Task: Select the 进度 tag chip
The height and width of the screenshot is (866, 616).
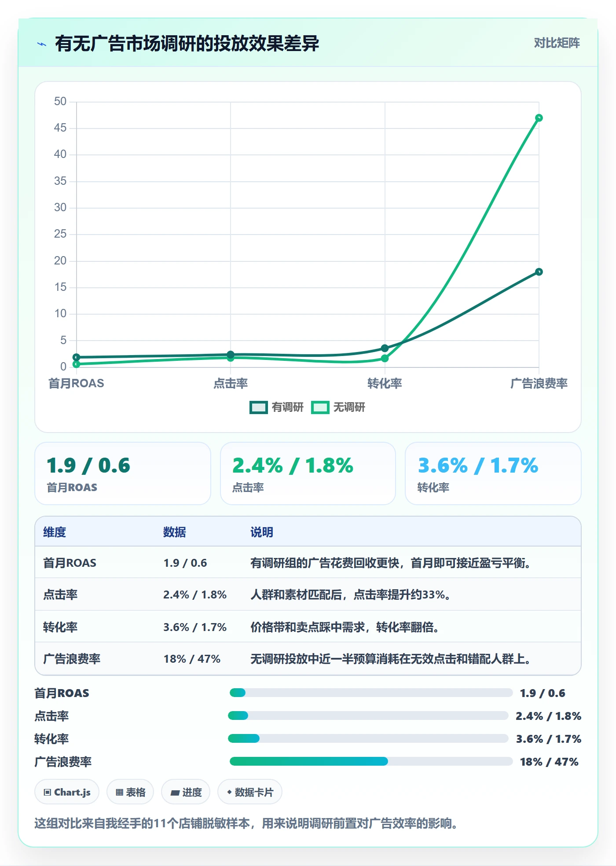Action: pyautogui.click(x=186, y=792)
